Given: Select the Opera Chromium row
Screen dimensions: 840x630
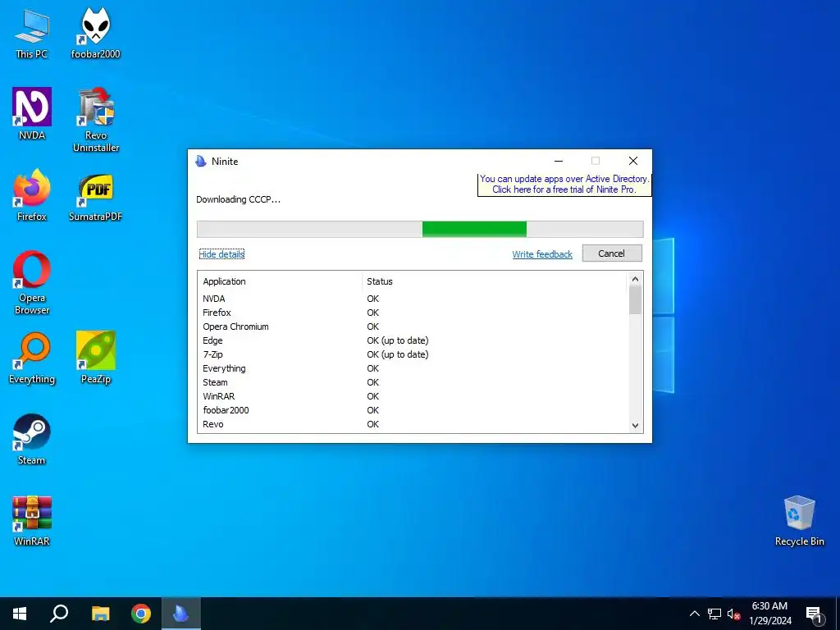Looking at the screenshot, I should click(x=413, y=326).
